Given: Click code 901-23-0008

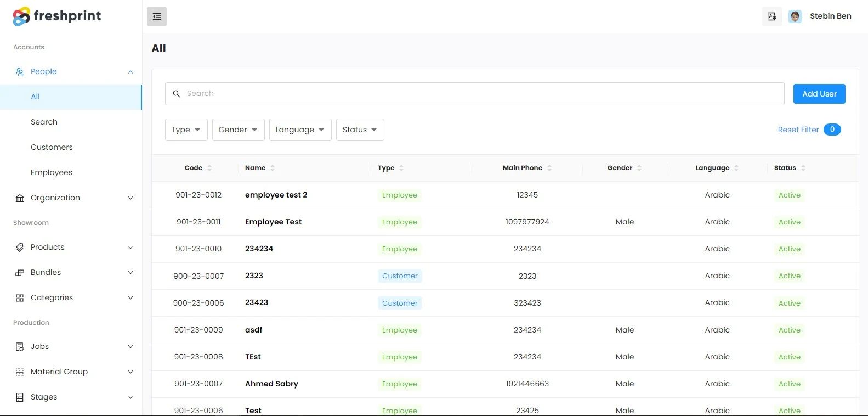Looking at the screenshot, I should [198, 357].
